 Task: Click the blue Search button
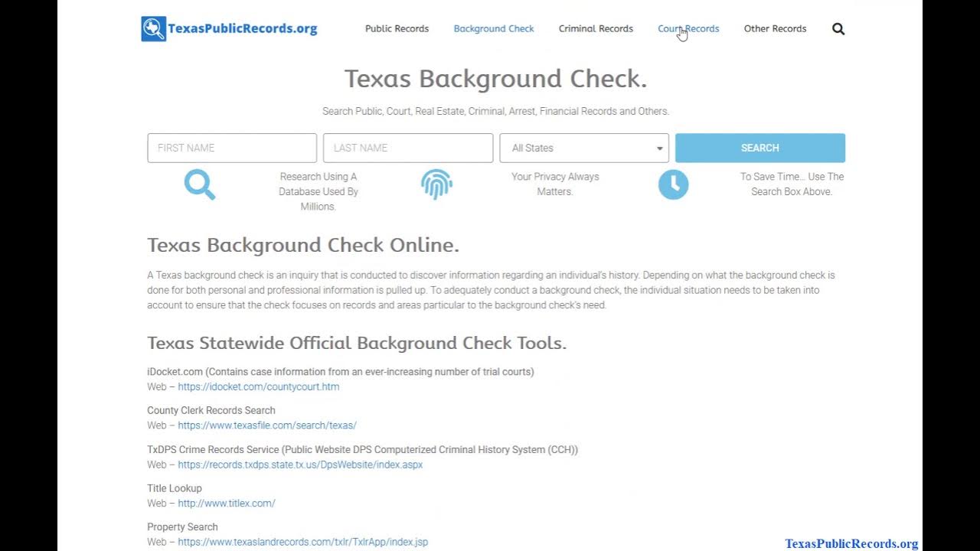tap(760, 148)
